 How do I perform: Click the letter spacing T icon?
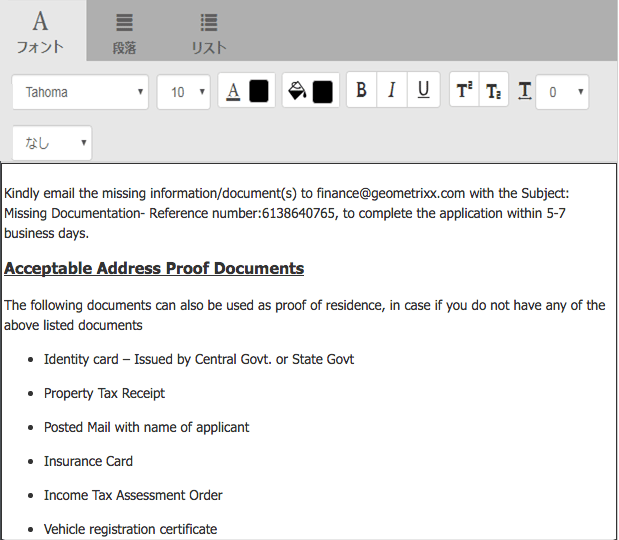(525, 91)
